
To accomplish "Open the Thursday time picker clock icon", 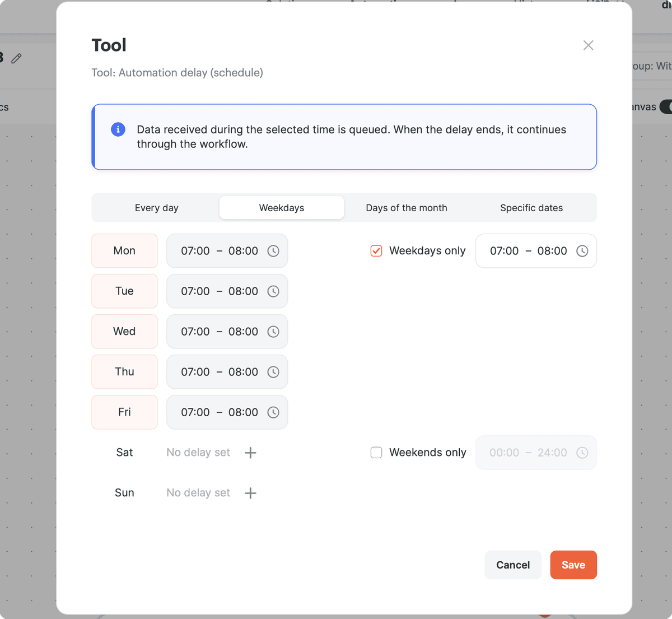I will (x=273, y=372).
